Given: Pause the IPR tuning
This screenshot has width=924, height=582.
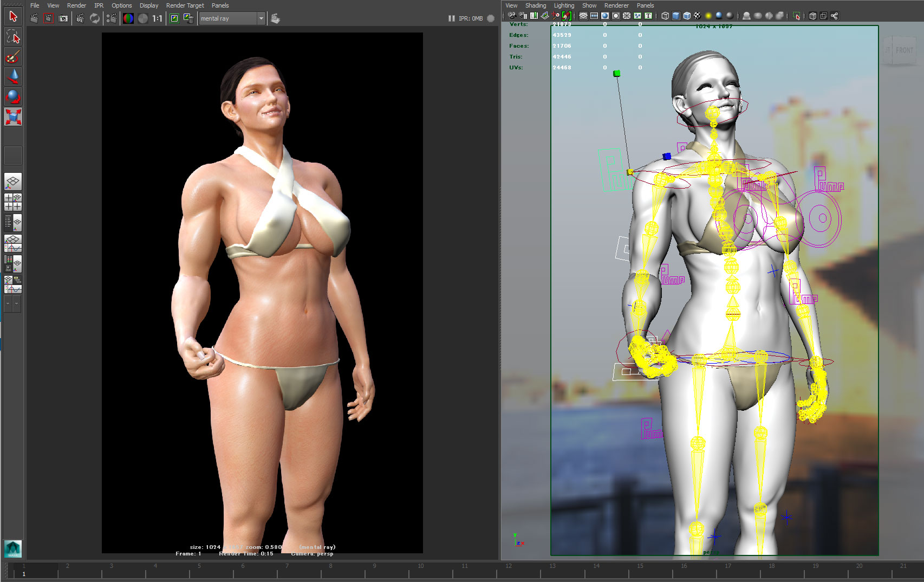Looking at the screenshot, I should [451, 18].
